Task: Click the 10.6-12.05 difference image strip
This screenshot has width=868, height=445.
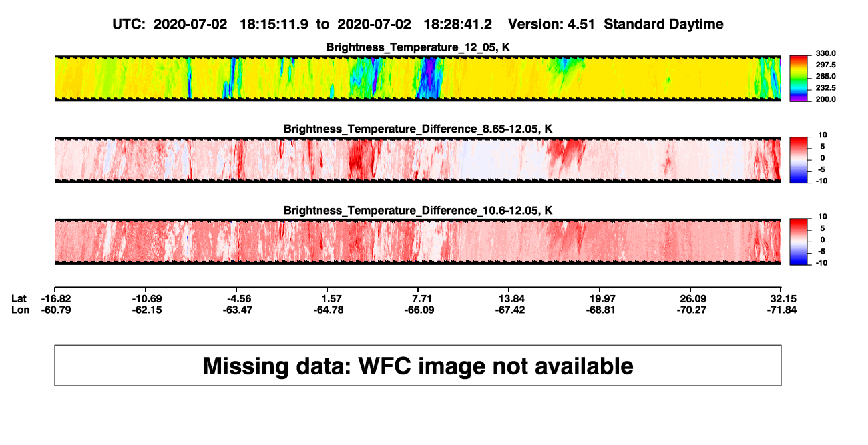Action: (418, 242)
